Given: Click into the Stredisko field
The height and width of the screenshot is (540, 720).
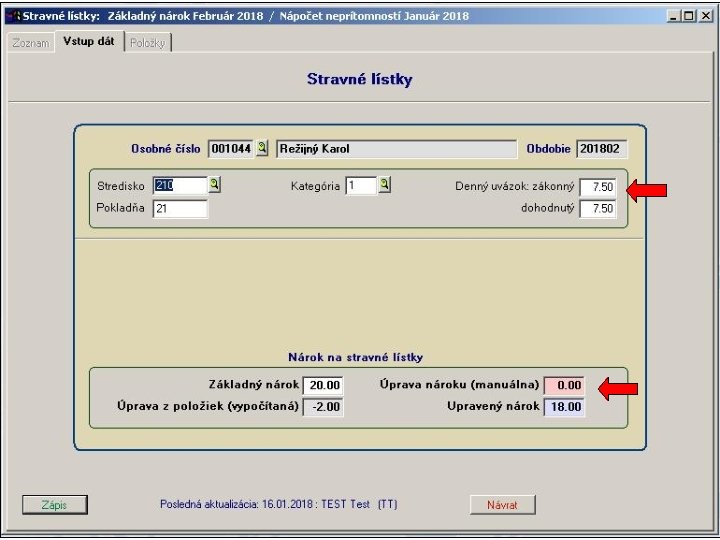Looking at the screenshot, I should coord(180,186).
